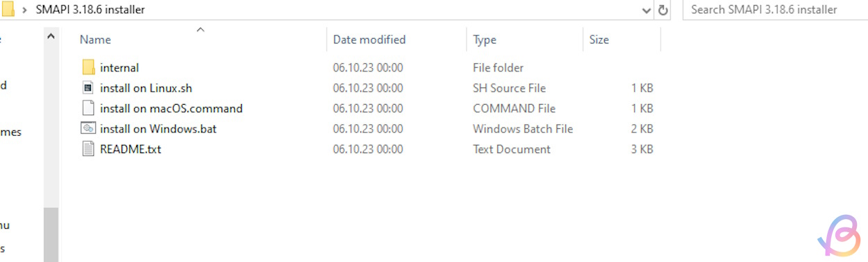Click the install on macOS.command file icon
The width and height of the screenshot is (868, 262).
[x=88, y=108]
